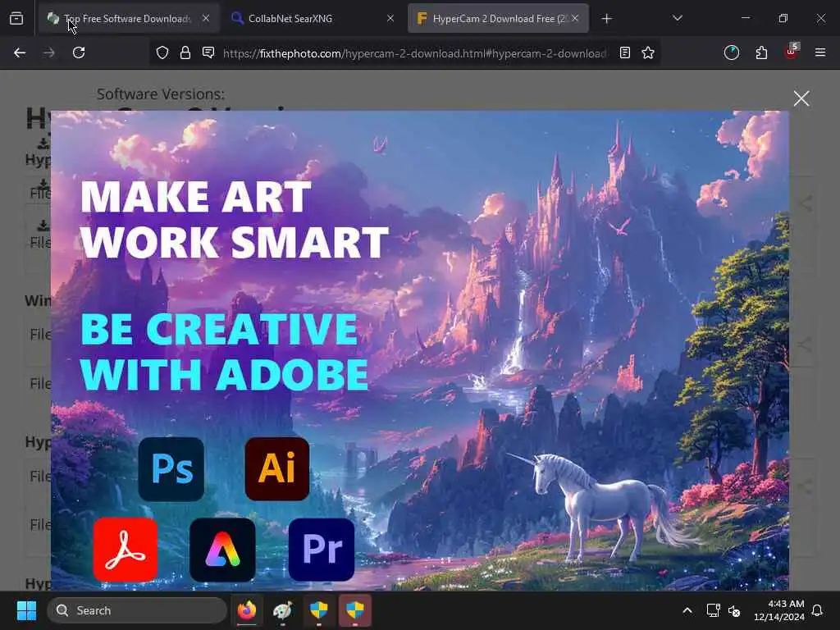Go back to previous page
840x630 pixels.
point(20,52)
